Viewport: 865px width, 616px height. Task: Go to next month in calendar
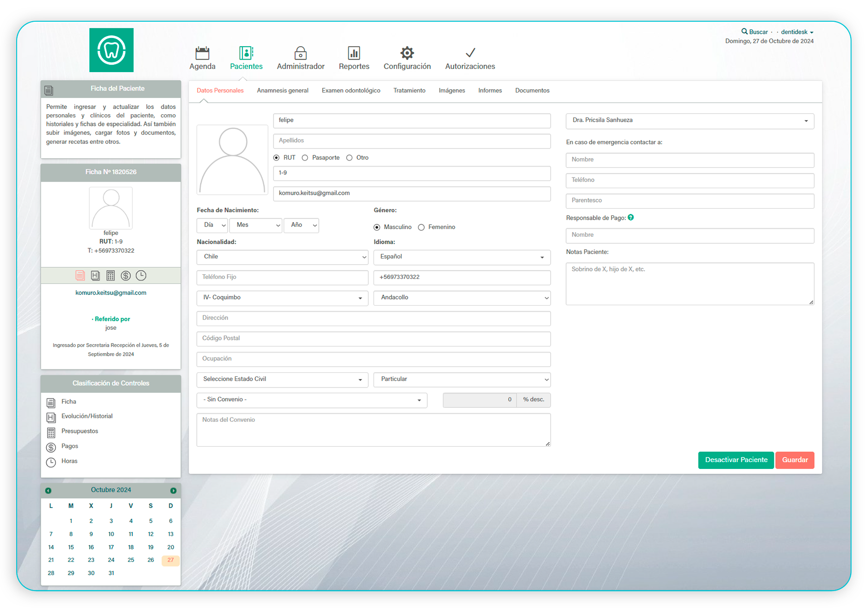pyautogui.click(x=173, y=491)
